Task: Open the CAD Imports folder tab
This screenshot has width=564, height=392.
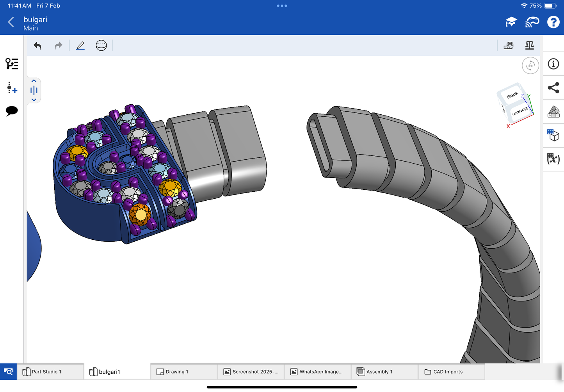Action: (x=451, y=372)
